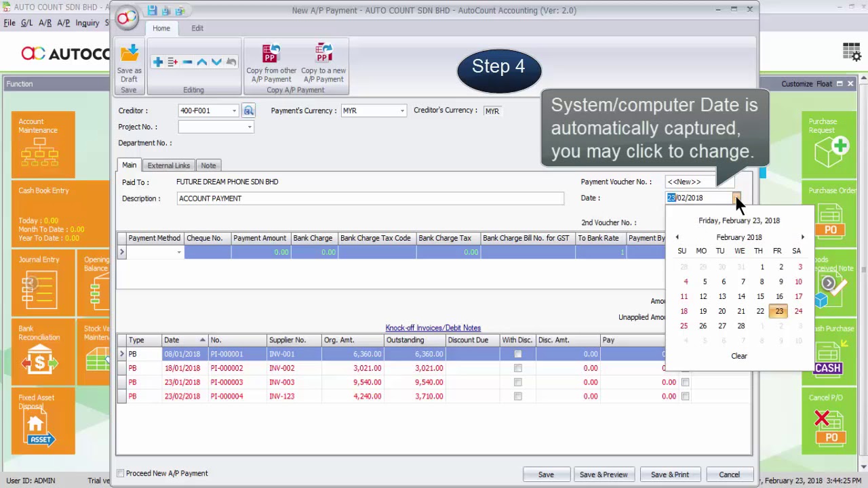Open Knock-off Invoices/Debit Notes link
The height and width of the screenshot is (488, 868).
433,328
